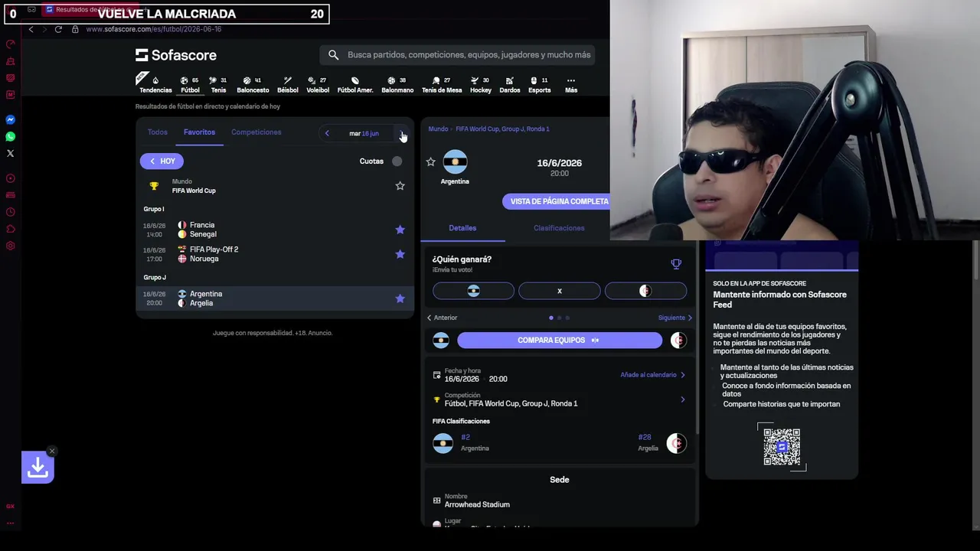Click FIFA World Cup, Group J breadcrumb
This screenshot has width=980, height=551.
click(502, 129)
